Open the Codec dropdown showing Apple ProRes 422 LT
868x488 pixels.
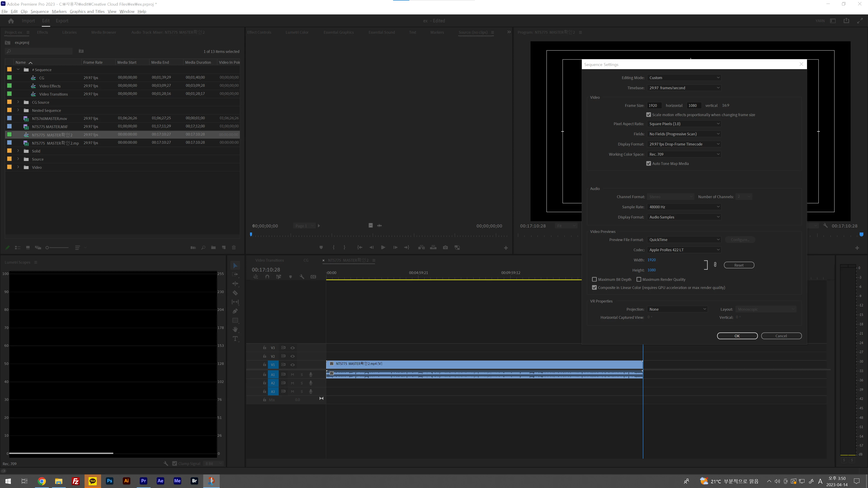pyautogui.click(x=684, y=250)
